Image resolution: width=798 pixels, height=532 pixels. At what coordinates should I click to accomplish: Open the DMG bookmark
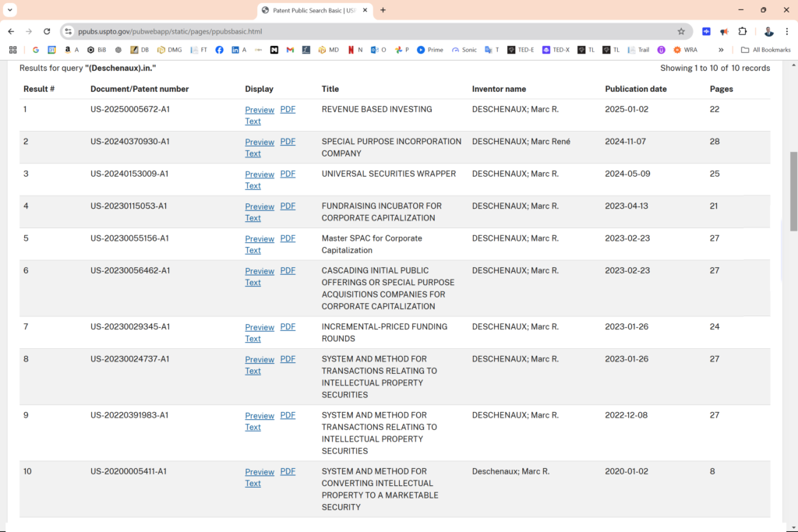point(169,50)
